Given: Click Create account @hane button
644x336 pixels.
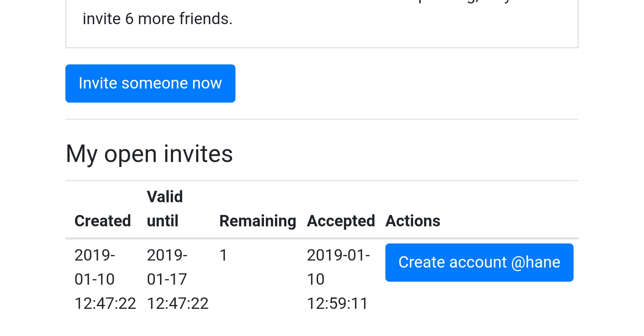Looking at the screenshot, I should point(479,263).
